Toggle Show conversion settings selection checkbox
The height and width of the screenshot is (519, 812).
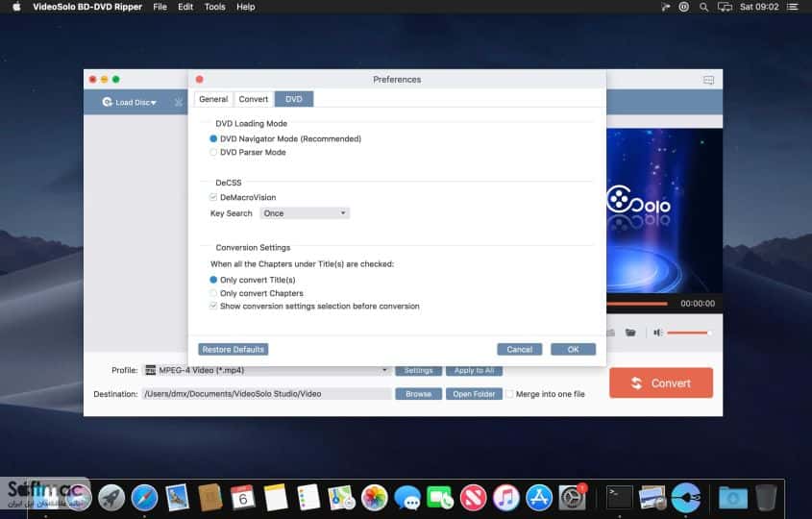coord(213,307)
